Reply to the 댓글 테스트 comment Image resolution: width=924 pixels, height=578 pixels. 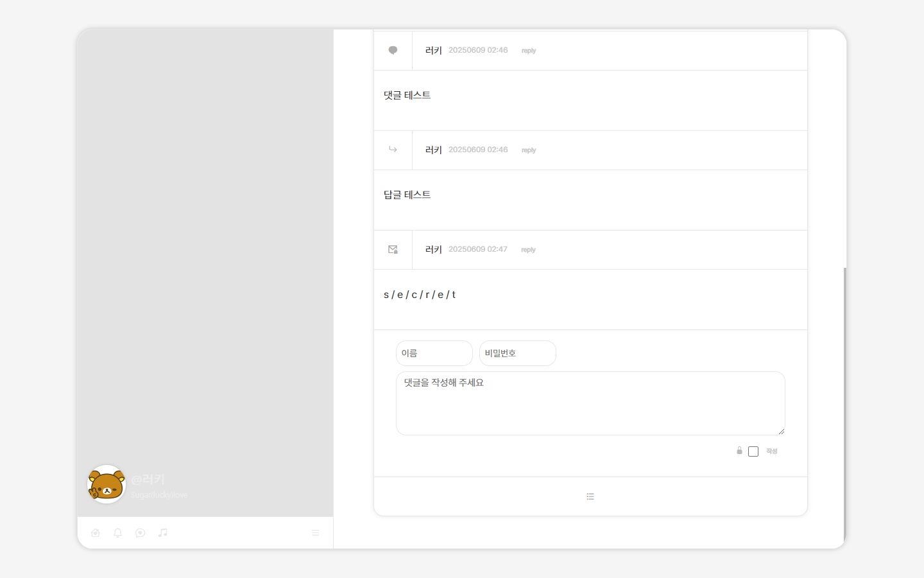(529, 51)
